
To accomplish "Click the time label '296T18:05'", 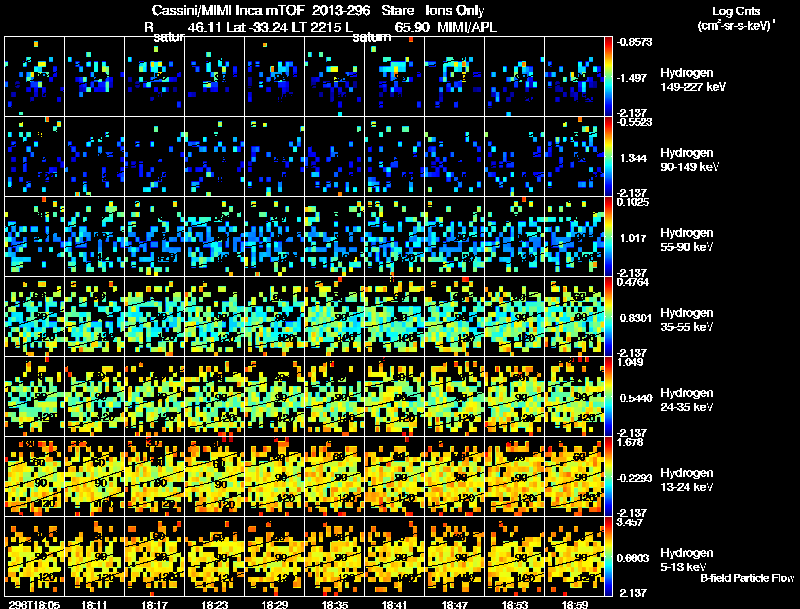I will 35,604.
